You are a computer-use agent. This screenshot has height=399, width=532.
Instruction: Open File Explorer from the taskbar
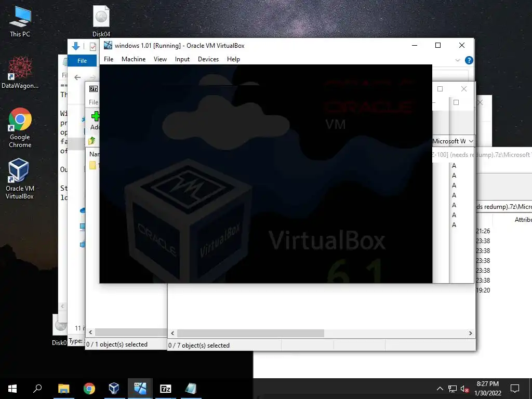coord(63,389)
